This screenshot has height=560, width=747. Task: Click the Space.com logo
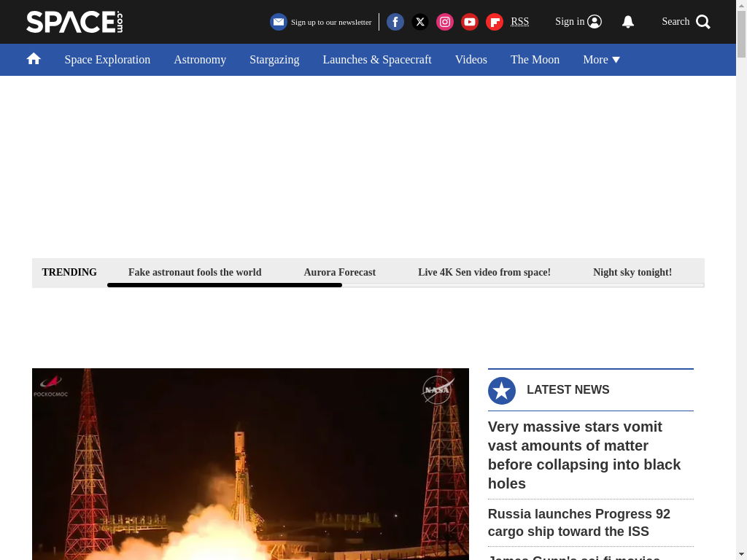75,22
